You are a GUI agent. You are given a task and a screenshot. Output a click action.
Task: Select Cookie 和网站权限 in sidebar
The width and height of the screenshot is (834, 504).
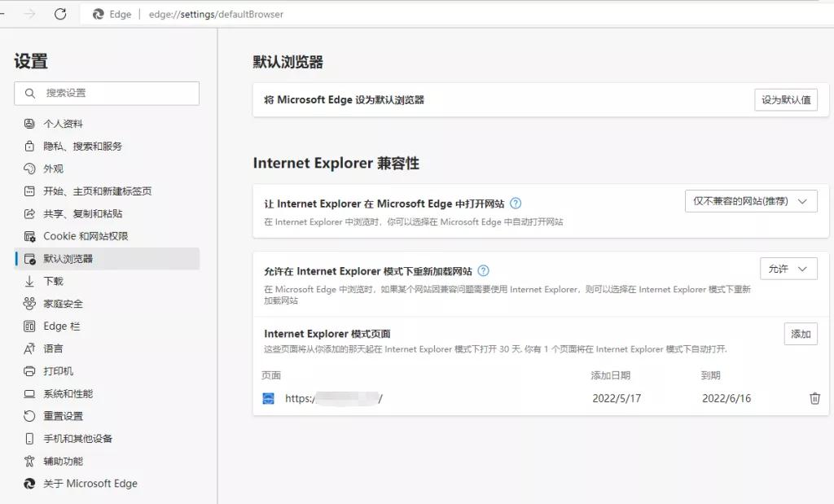pyautogui.click(x=107, y=236)
